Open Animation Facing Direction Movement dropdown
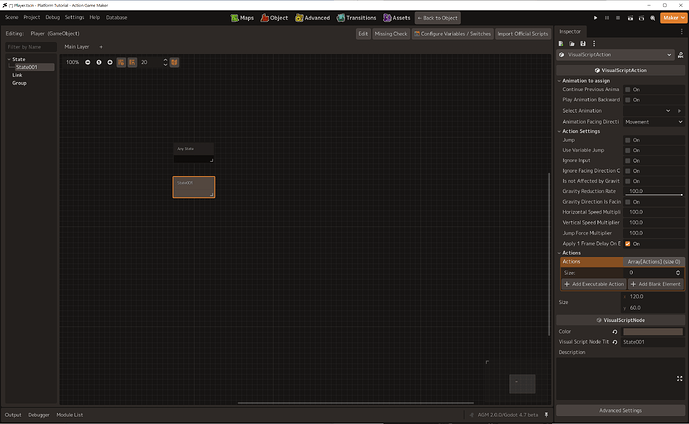This screenshot has height=424, width=689. tap(653, 122)
